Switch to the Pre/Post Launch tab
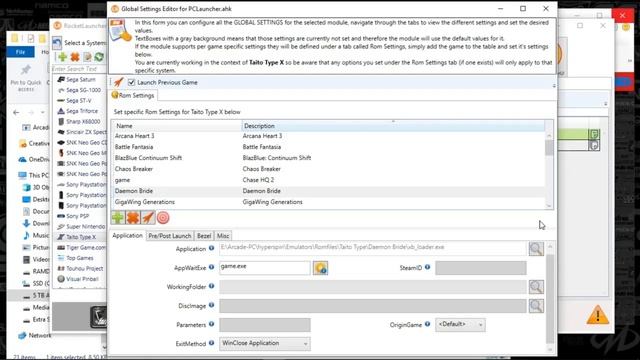Screen dimensions: 640x360 click(x=169, y=236)
